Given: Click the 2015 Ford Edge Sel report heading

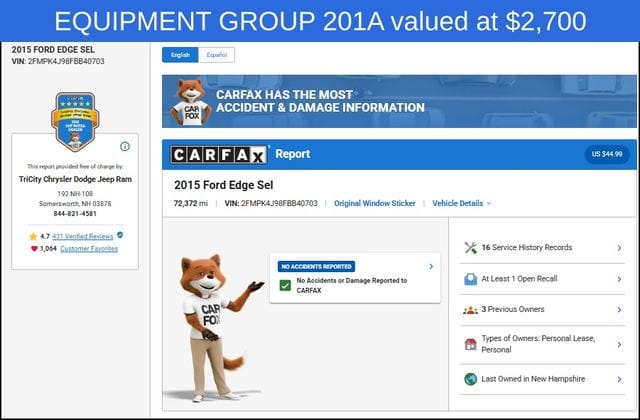Looking at the screenshot, I should click(x=224, y=185).
